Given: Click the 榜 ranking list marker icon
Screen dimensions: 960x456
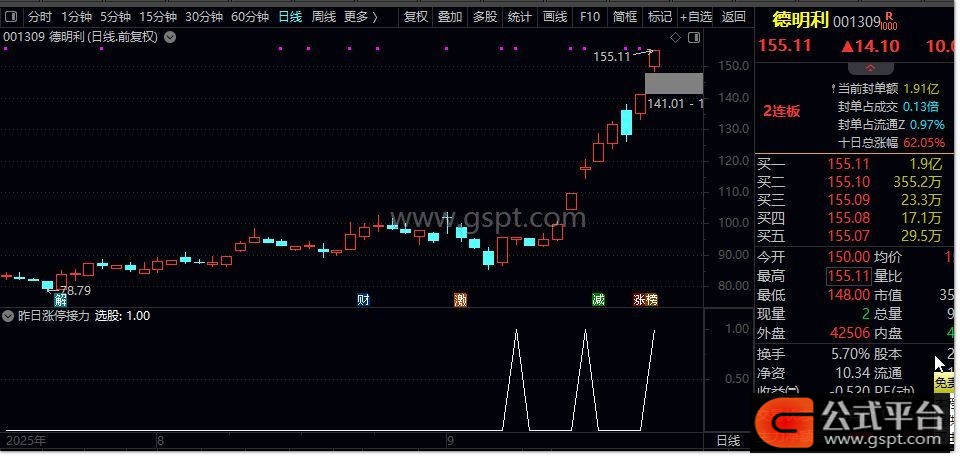Looking at the screenshot, I should pyautogui.click(x=652, y=299).
